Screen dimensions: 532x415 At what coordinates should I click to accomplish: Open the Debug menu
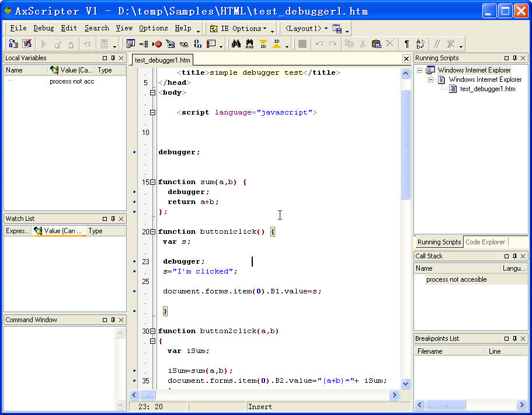pyautogui.click(x=43, y=28)
